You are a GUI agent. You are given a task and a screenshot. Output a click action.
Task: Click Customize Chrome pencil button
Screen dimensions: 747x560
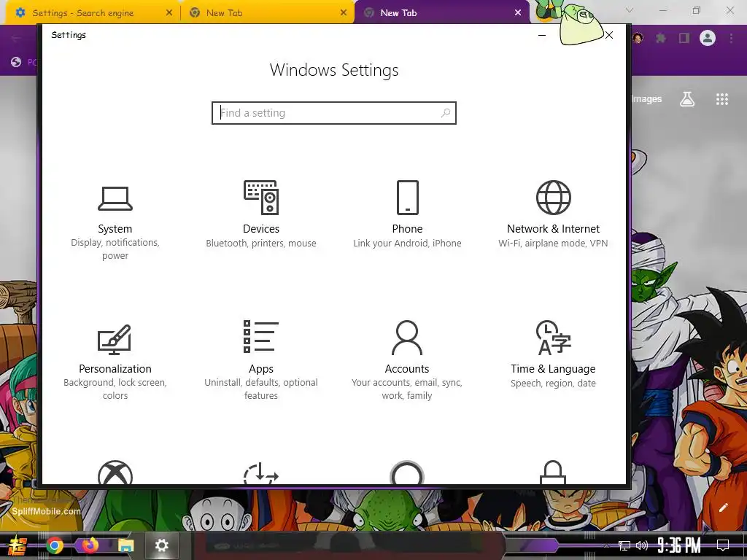(723, 507)
